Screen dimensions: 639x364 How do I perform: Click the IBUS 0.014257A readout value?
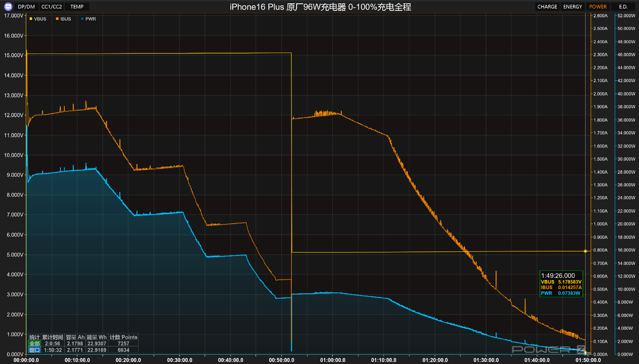tap(570, 288)
